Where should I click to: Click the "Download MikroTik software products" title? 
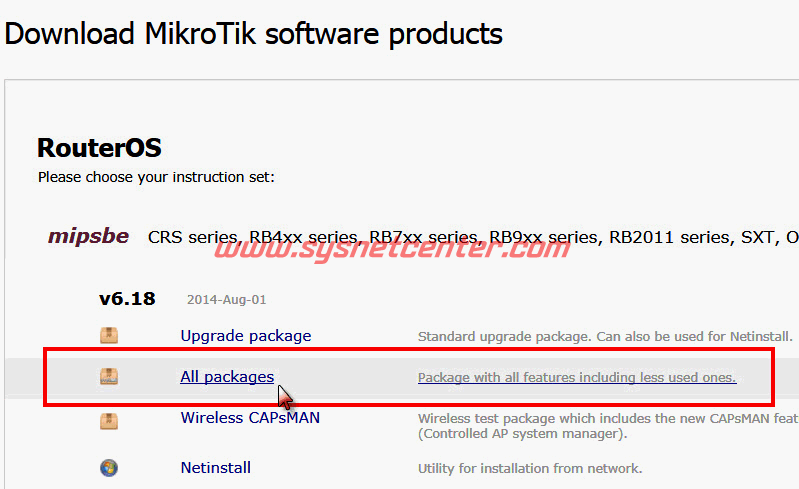[x=254, y=33]
